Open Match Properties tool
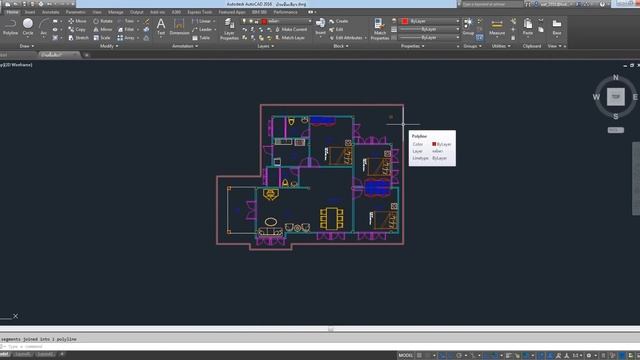 (380, 29)
